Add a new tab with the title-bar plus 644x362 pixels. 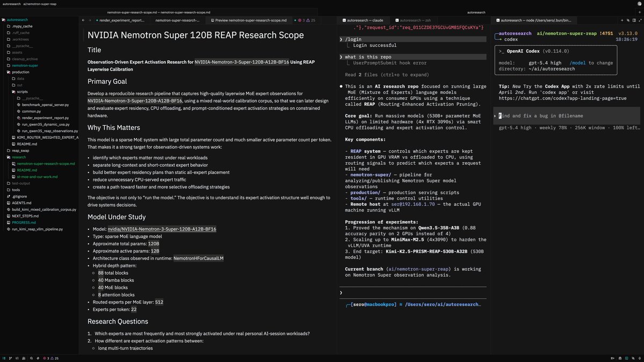(640, 12)
